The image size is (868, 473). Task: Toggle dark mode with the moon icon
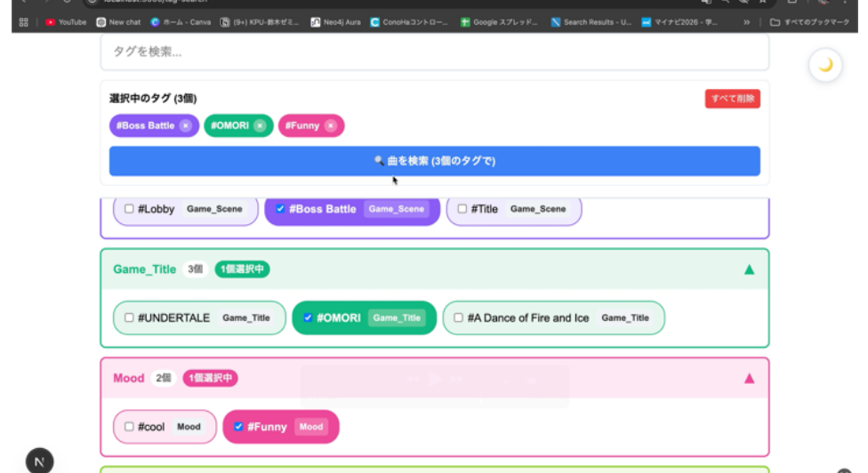tap(825, 65)
